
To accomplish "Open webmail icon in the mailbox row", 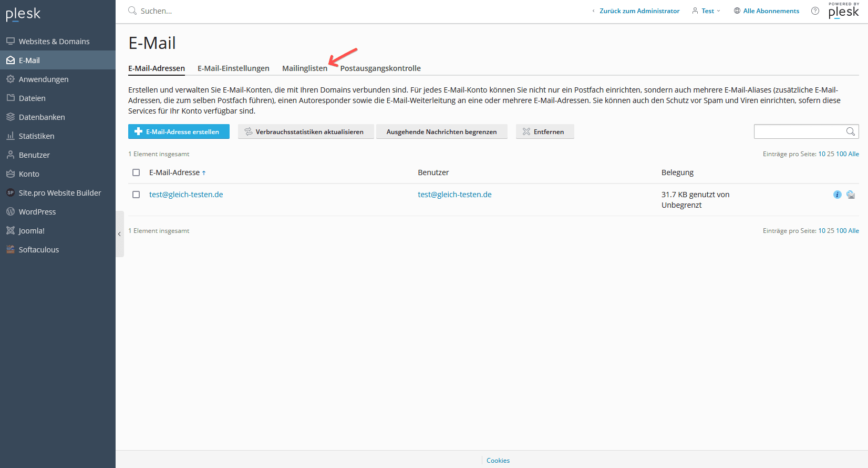I will point(851,195).
